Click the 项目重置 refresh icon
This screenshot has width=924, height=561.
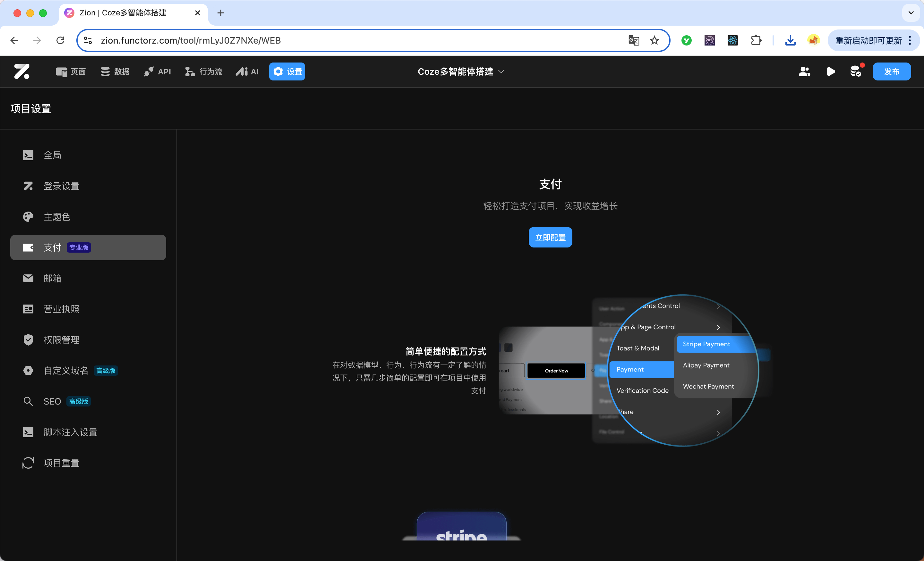28,463
